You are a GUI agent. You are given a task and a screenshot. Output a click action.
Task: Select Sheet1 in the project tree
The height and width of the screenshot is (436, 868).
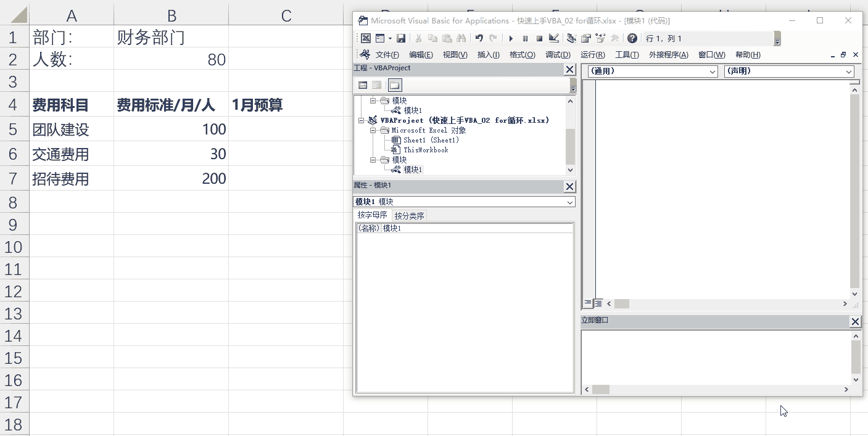tap(431, 139)
